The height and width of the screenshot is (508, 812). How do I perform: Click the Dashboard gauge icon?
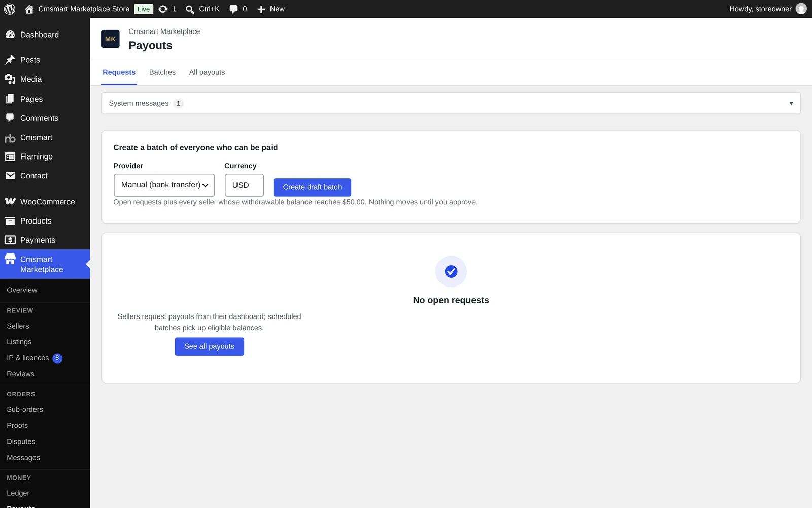pyautogui.click(x=10, y=35)
